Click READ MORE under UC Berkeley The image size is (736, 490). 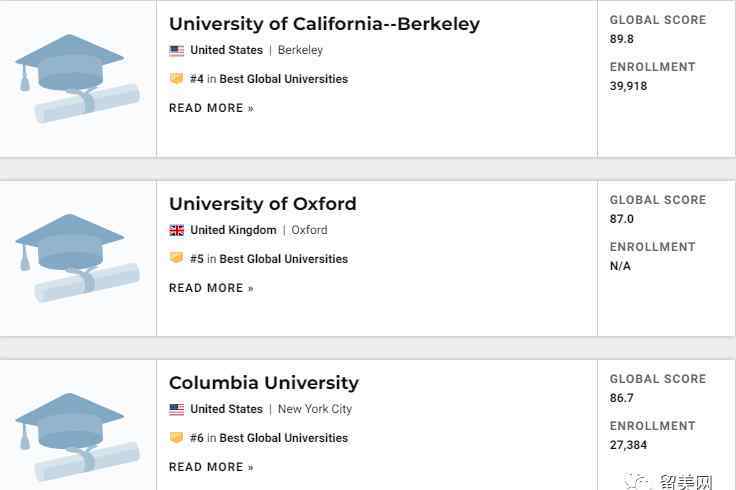coord(211,108)
